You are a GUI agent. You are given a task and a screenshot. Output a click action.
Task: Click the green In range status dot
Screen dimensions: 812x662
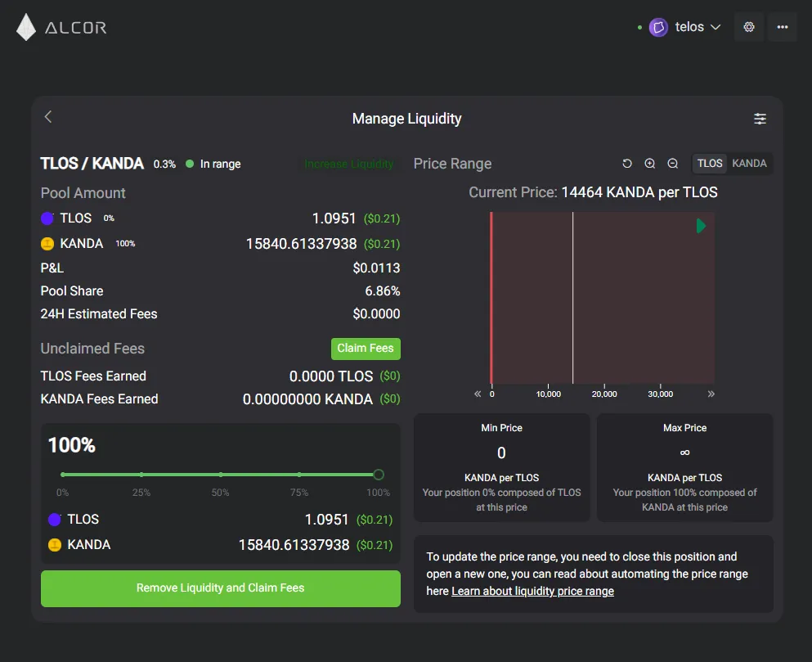tap(190, 164)
